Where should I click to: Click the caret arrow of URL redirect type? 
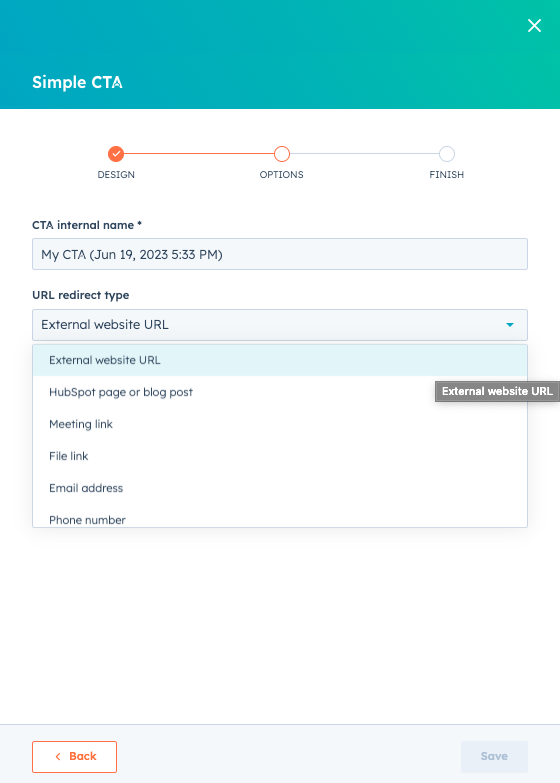(510, 325)
